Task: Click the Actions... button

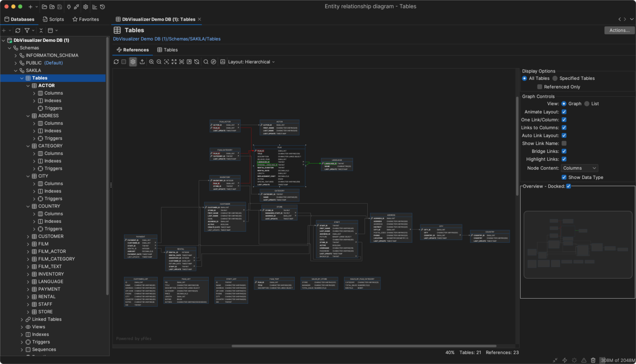Action: click(x=619, y=30)
